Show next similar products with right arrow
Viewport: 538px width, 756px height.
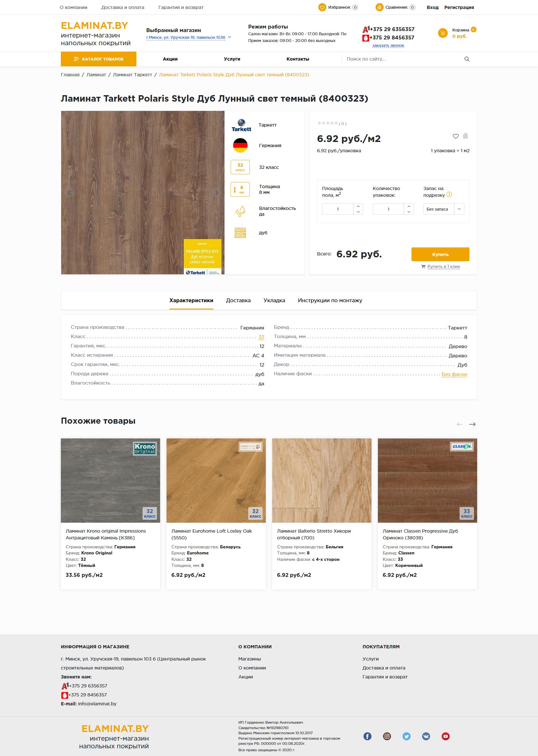pyautogui.click(x=472, y=424)
